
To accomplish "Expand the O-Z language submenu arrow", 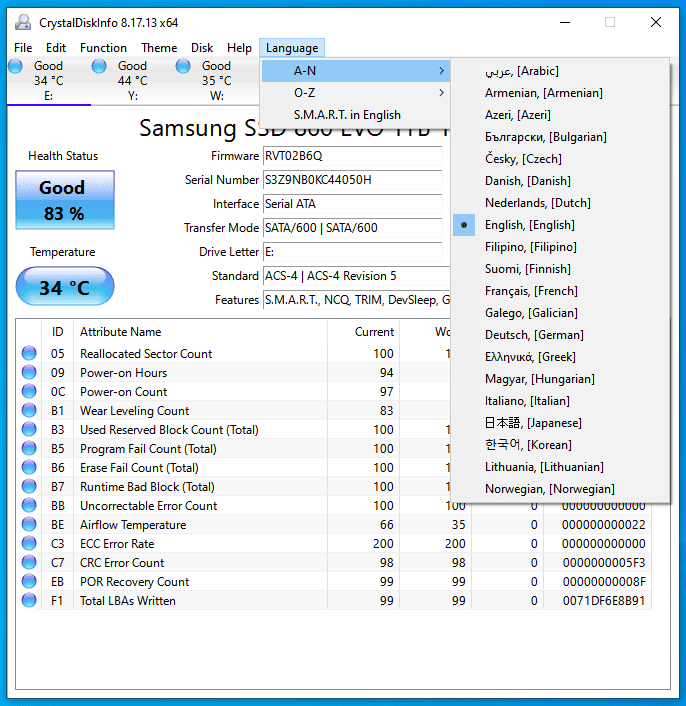I will [442, 93].
